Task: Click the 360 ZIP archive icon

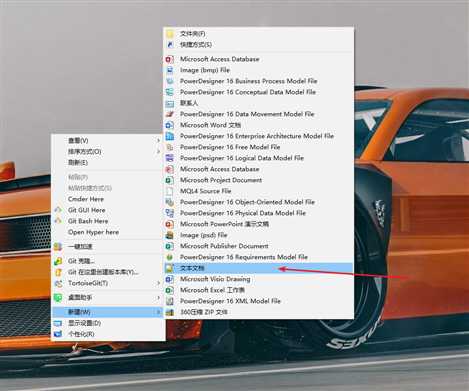Action: (169, 312)
